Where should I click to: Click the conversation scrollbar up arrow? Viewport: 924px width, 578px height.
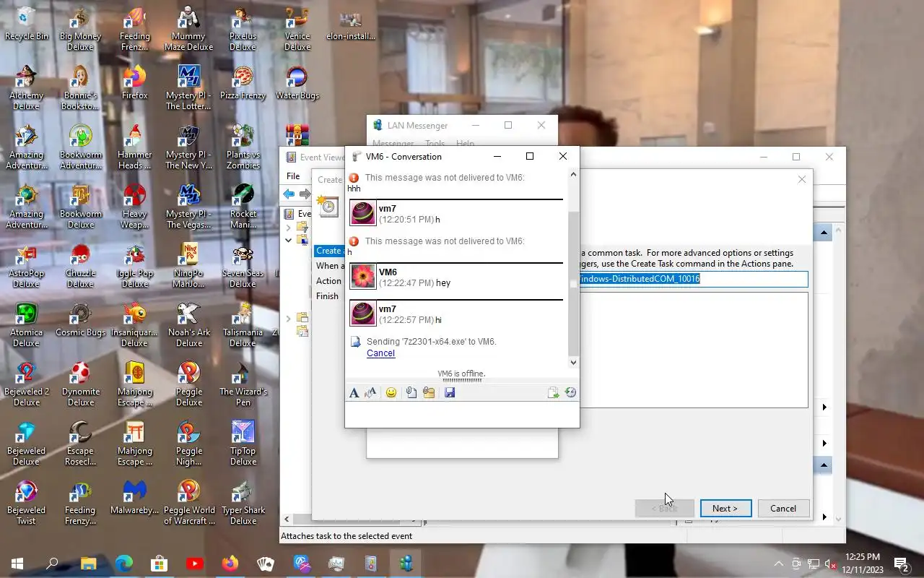tap(574, 174)
